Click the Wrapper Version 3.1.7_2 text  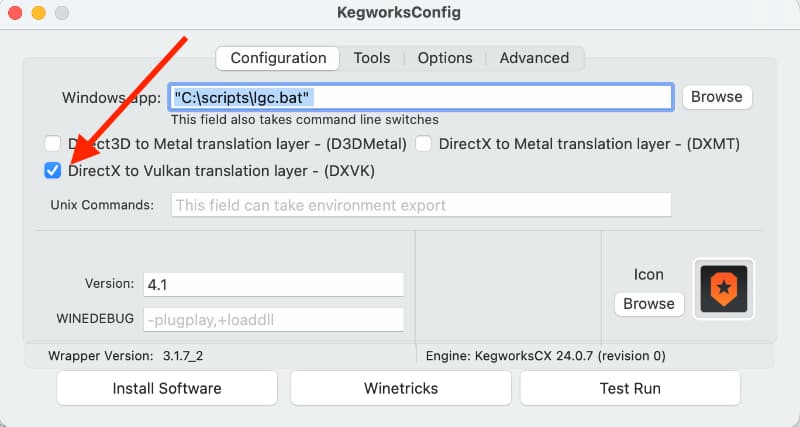click(126, 356)
